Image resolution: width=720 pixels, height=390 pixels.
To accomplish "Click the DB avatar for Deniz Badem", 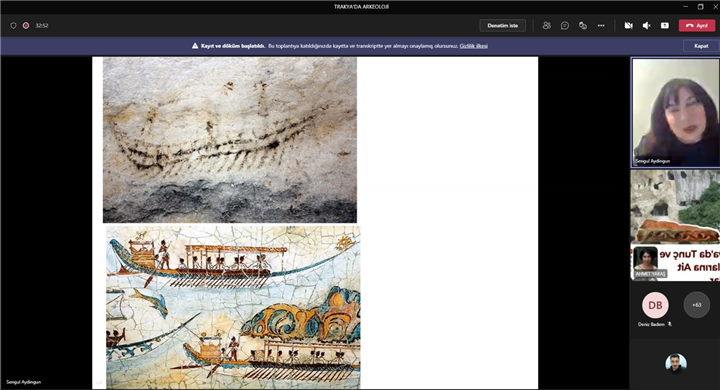I will [x=655, y=305].
